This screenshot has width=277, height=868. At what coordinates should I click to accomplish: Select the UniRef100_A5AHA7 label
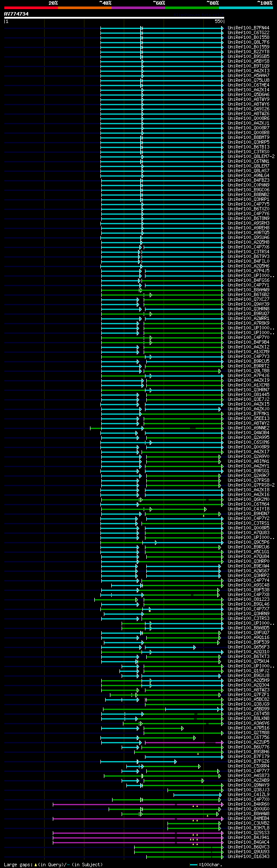pyautogui.click(x=248, y=76)
